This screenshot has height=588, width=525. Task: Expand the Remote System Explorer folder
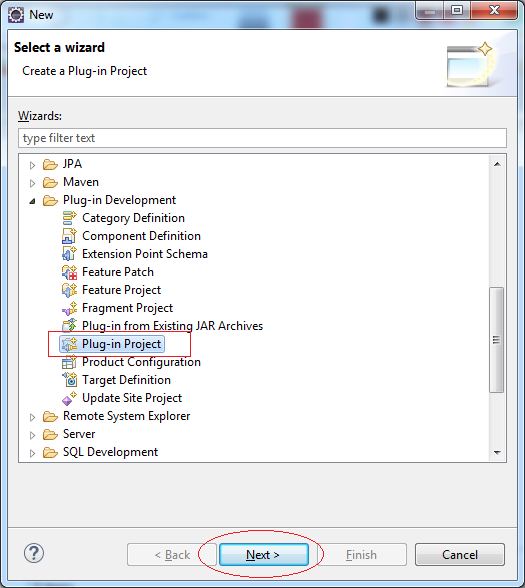click(x=32, y=417)
